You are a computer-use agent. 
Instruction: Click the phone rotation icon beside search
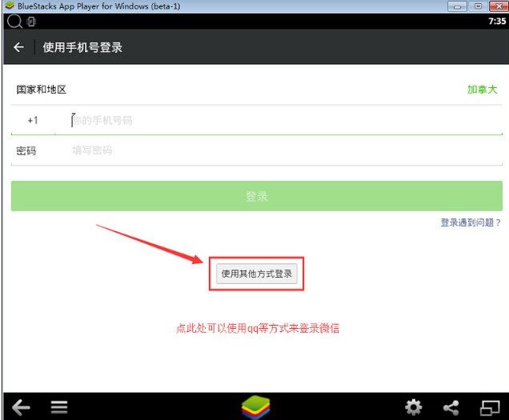coord(31,22)
